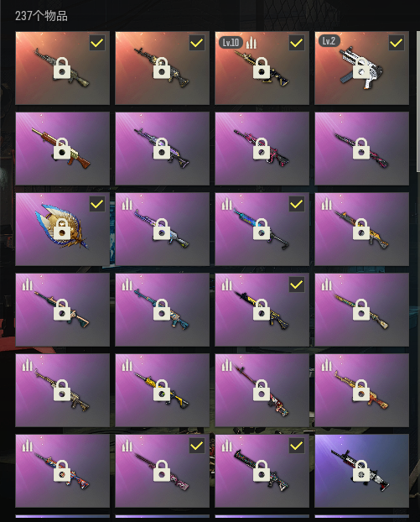Select the golden feather item with blue wings
This screenshot has height=522, width=420.
[x=63, y=229]
